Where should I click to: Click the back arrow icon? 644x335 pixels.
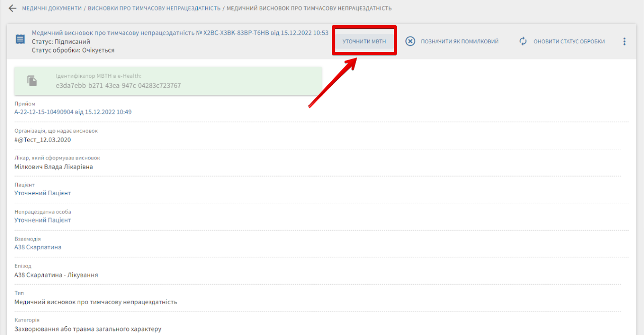[x=13, y=9]
